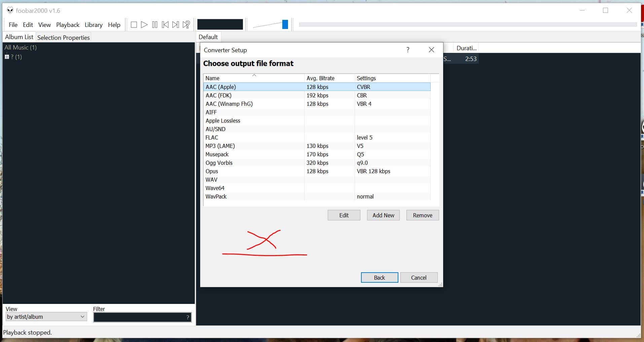The image size is (644, 342).
Task: Sort by the Settings column header
Action: point(393,78)
